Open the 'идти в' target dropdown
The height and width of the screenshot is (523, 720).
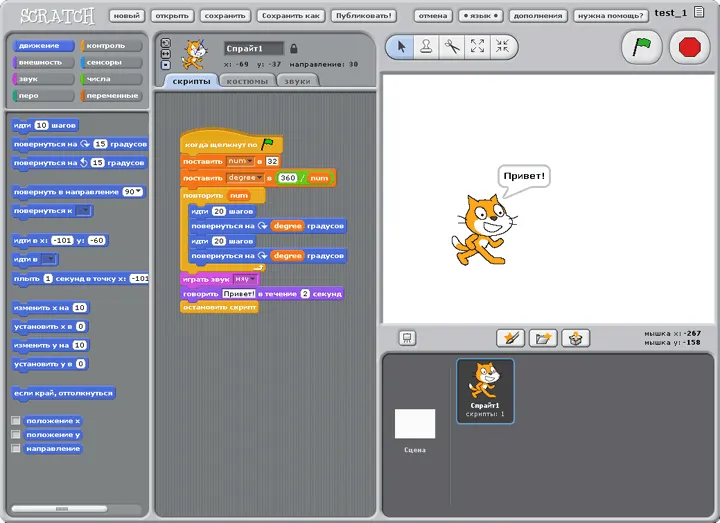point(49,259)
